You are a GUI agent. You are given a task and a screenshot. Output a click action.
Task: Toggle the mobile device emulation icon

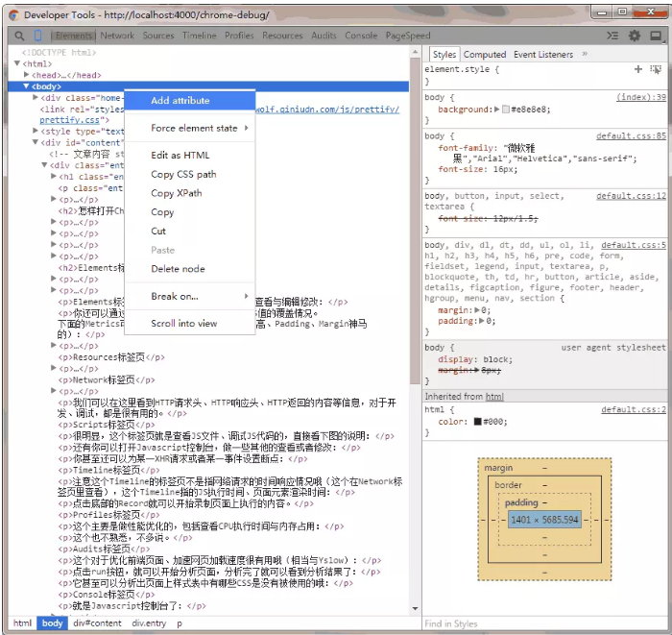(38, 36)
